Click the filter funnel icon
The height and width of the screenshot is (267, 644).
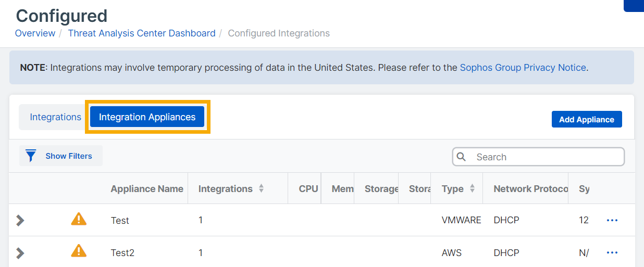31,156
